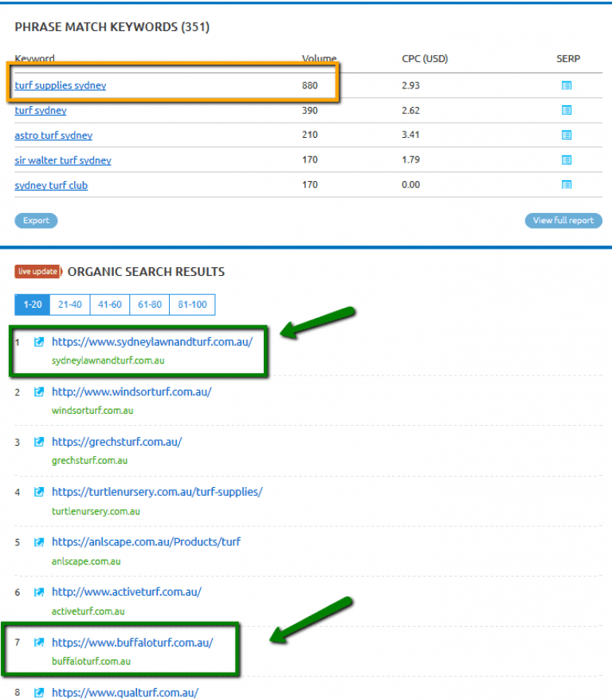Click green domain text turtlenursery.com.au
Screen dimensions: 612x700
[x=96, y=511]
